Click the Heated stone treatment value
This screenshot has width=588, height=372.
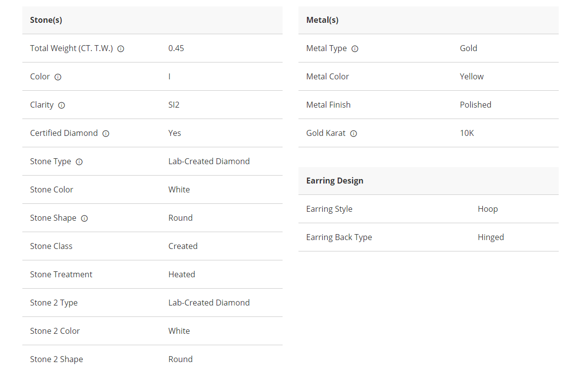[182, 274]
